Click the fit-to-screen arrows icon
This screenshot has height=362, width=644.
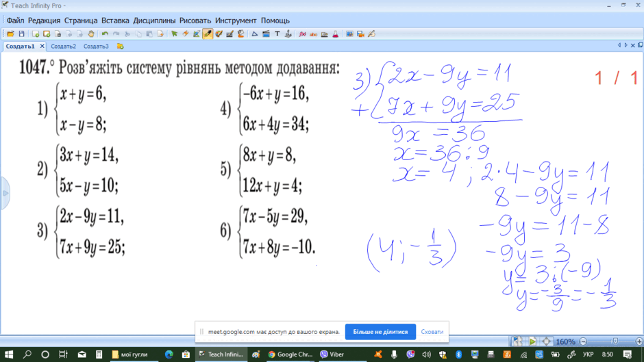click(546, 341)
